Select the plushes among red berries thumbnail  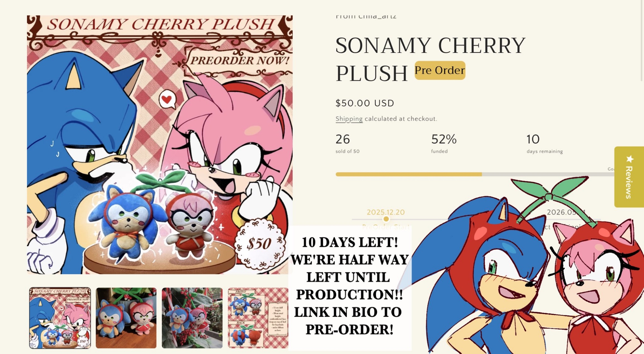click(x=192, y=318)
